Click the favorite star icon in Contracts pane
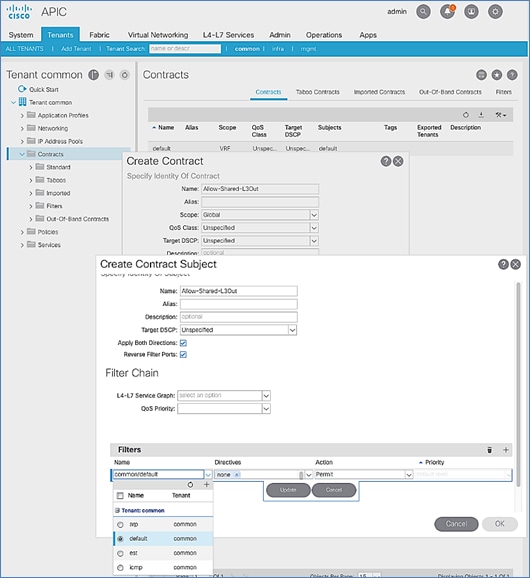 [x=496, y=75]
